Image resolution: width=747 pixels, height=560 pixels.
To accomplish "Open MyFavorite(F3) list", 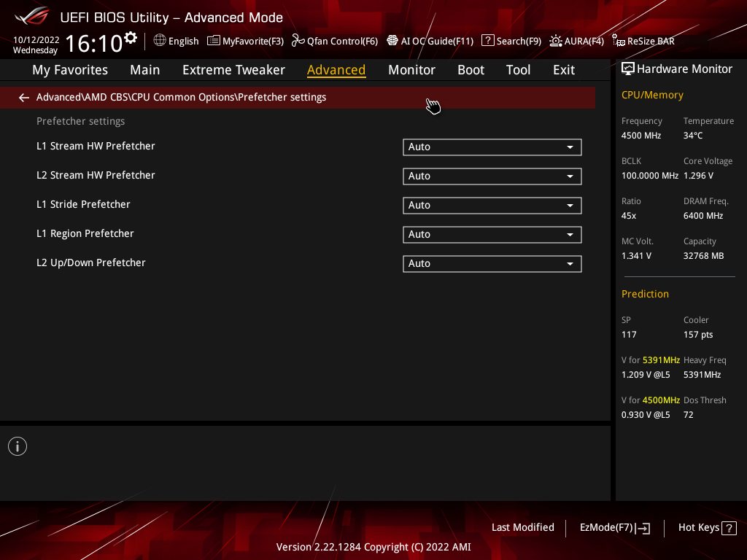I will click(245, 41).
